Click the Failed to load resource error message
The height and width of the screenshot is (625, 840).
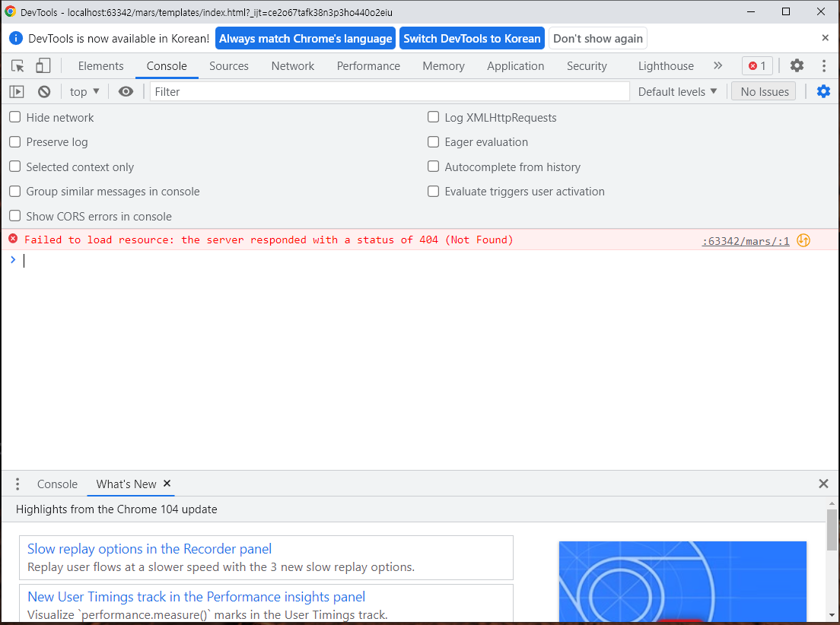[269, 240]
